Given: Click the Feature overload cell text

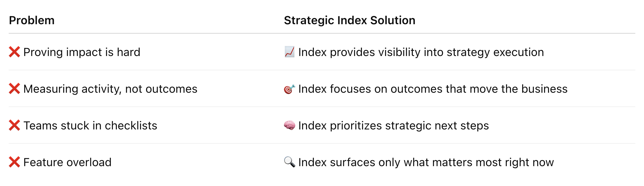Looking at the screenshot, I should click(x=67, y=162).
